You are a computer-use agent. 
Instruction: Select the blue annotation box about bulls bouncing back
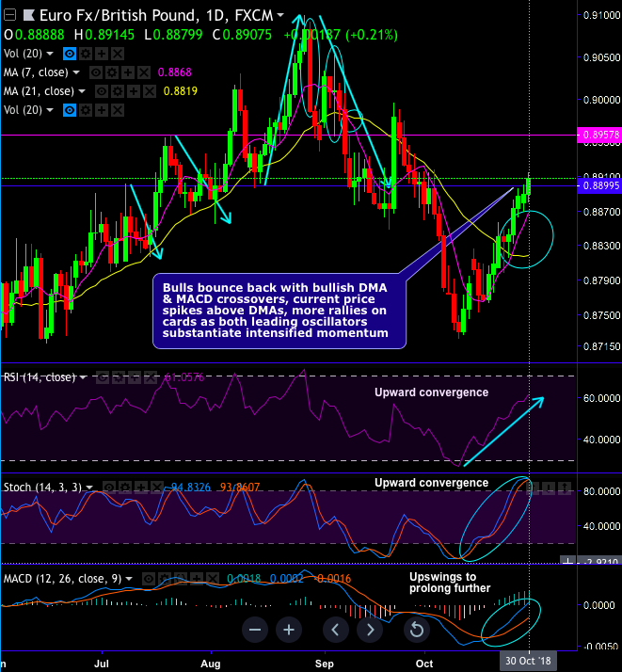coord(279,311)
